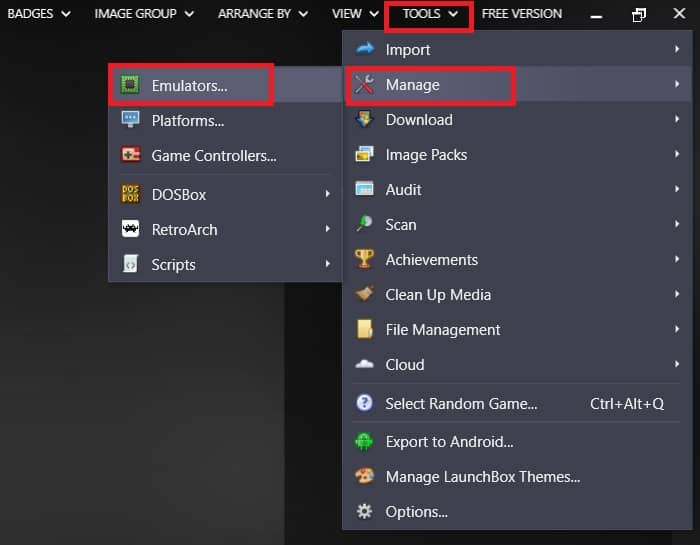The image size is (700, 545).
Task: Click the File Management folder icon
Action: [x=365, y=329]
